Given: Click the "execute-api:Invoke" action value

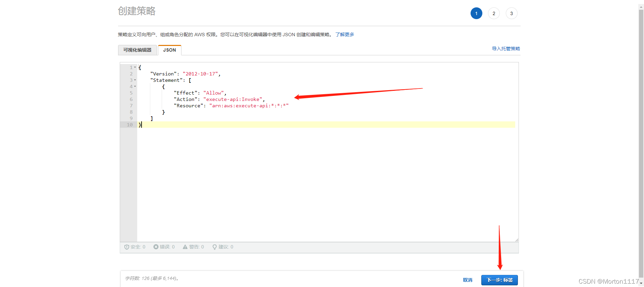Looking at the screenshot, I should click(233, 99).
